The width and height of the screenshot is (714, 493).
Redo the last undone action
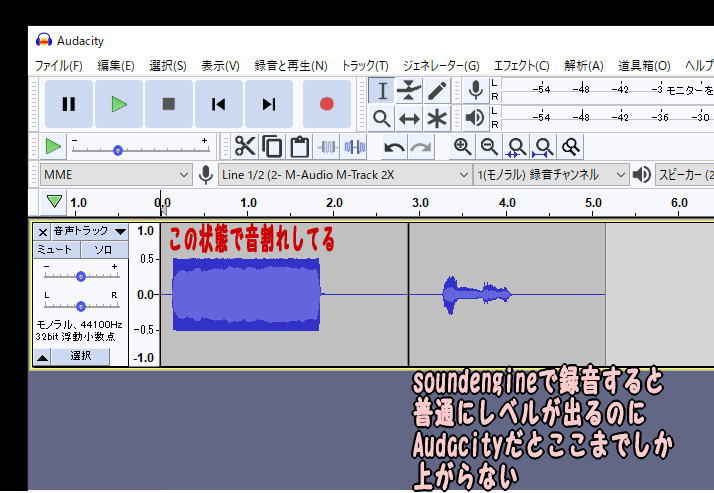pyautogui.click(x=421, y=147)
